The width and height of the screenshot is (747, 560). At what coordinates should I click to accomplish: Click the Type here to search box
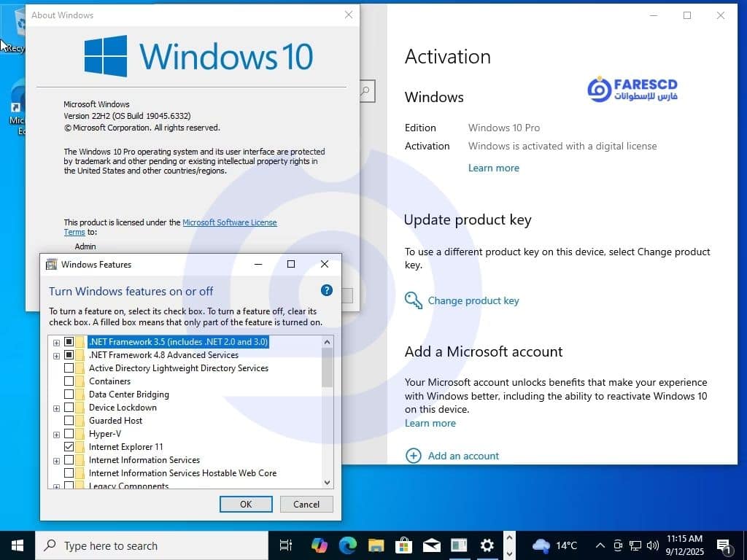[x=152, y=545]
